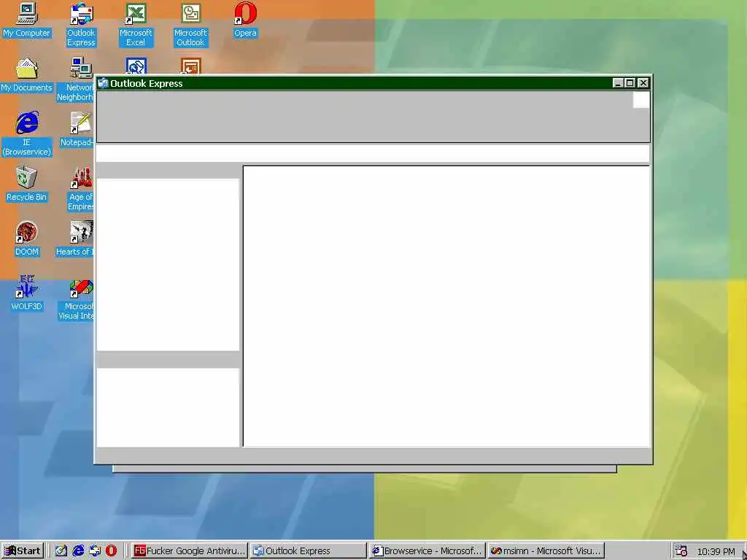Close the Outlook Express window
The height and width of the screenshot is (560, 747).
pos(643,83)
